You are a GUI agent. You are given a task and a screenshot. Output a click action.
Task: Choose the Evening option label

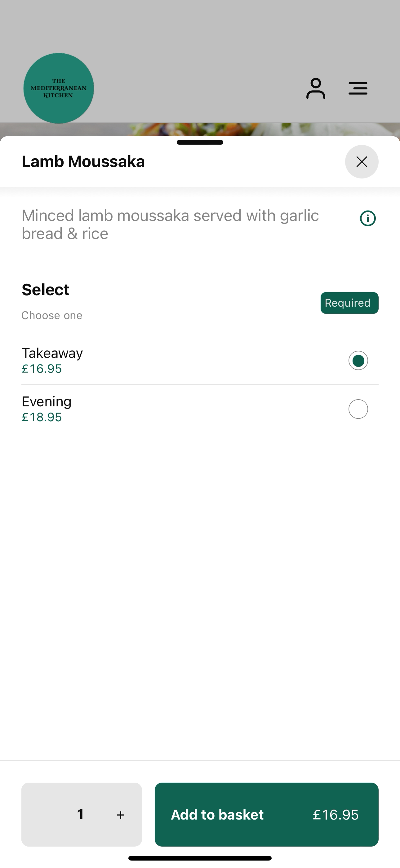tap(47, 402)
